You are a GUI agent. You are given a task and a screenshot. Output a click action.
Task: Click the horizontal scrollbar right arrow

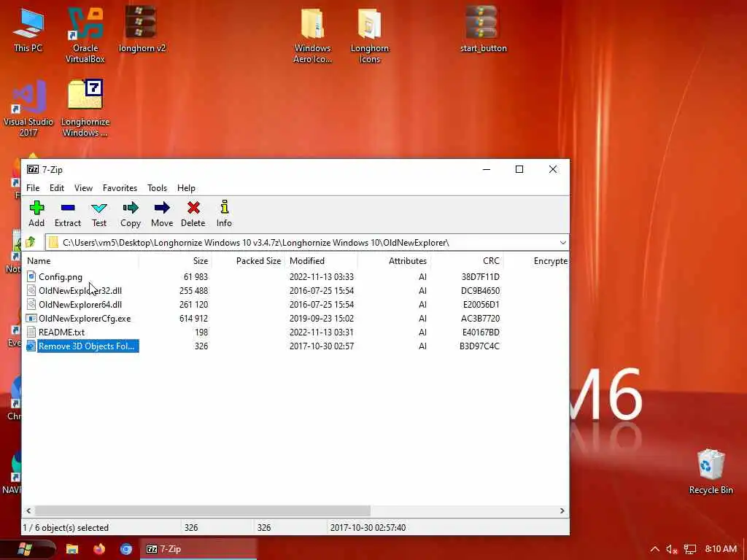[562, 510]
